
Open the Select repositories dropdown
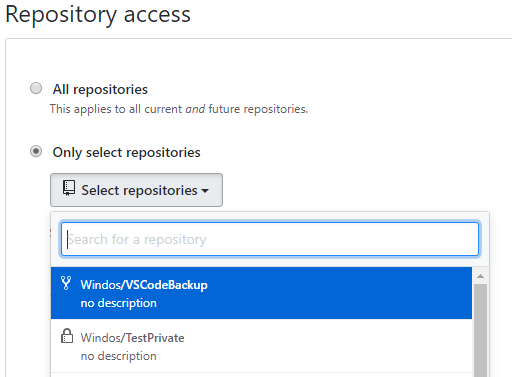pyautogui.click(x=136, y=190)
